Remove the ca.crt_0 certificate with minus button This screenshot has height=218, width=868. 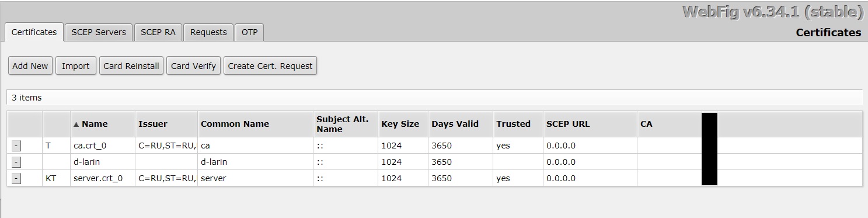click(16, 146)
